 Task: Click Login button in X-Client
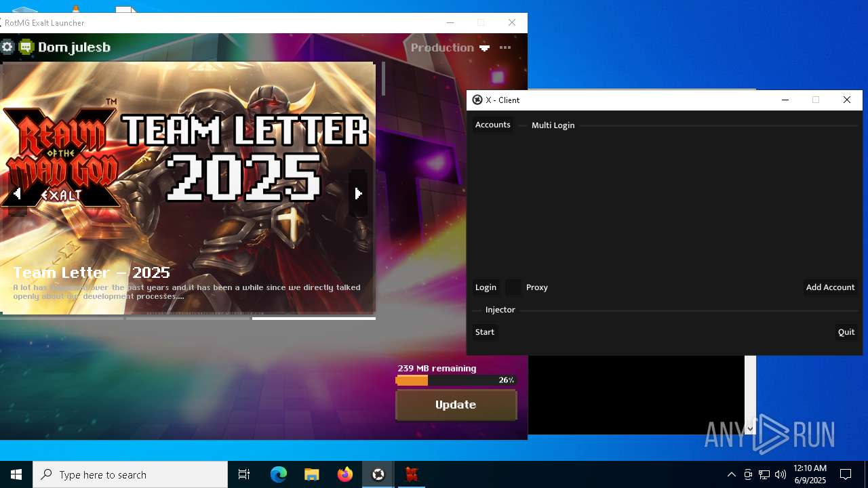pos(486,287)
